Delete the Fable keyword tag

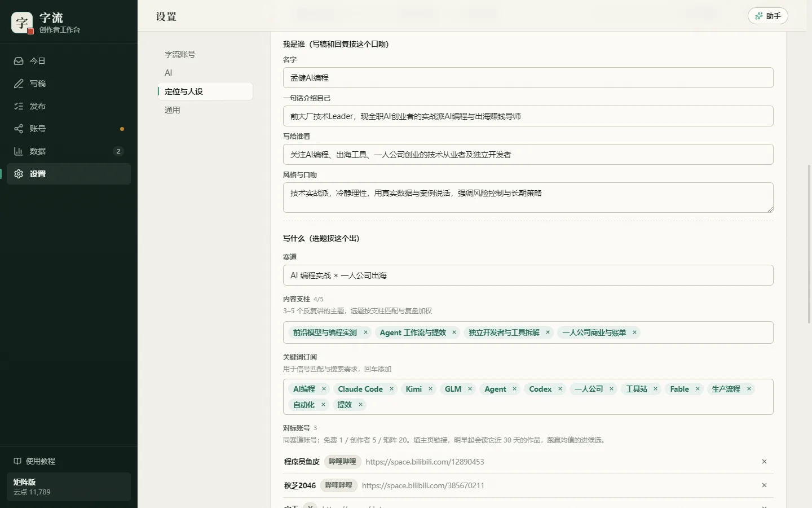tap(698, 389)
